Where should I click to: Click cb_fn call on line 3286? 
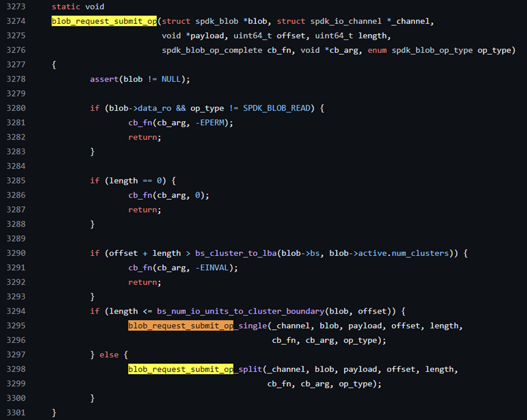[140, 195]
